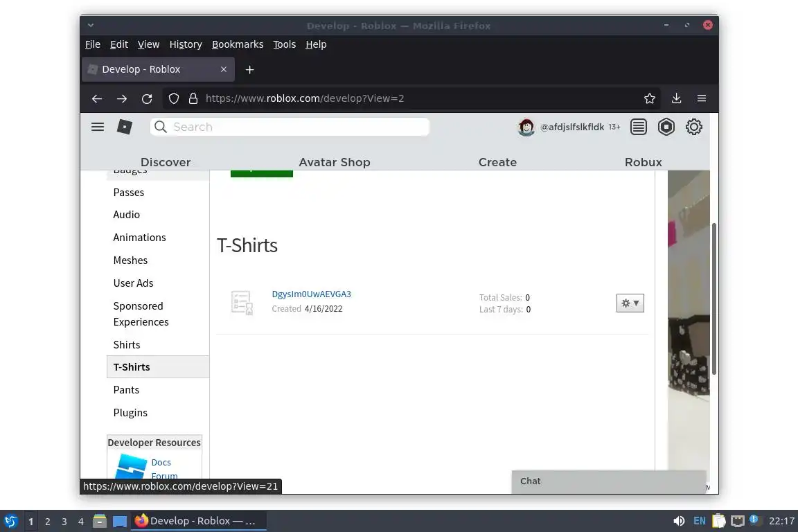Go to Robux in Roblox nav
The height and width of the screenshot is (532, 798).
point(644,162)
